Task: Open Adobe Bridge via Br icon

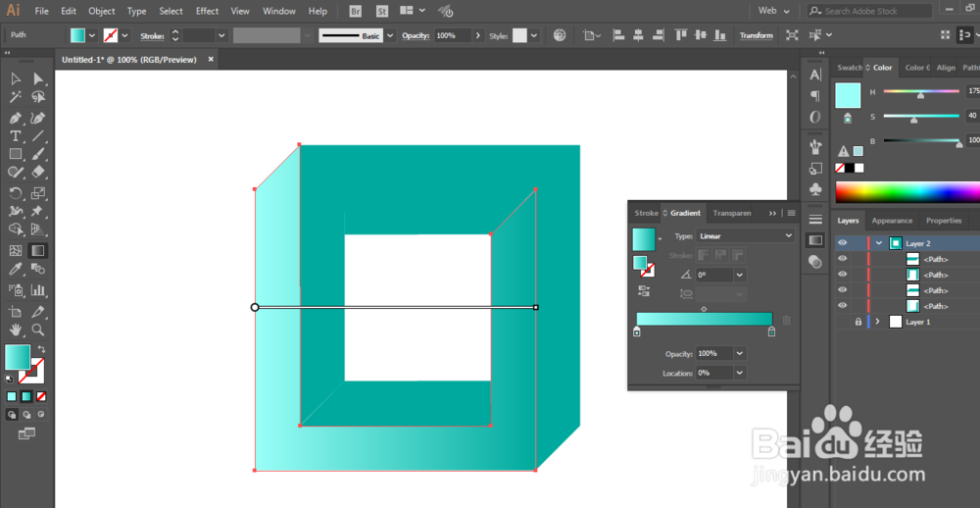Action: (356, 11)
